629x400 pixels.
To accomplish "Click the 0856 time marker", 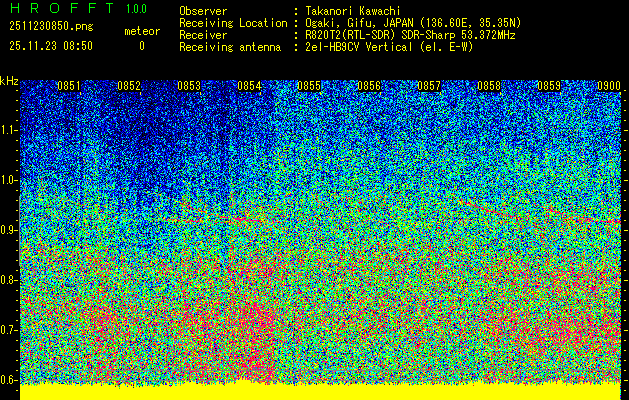I will (x=369, y=86).
